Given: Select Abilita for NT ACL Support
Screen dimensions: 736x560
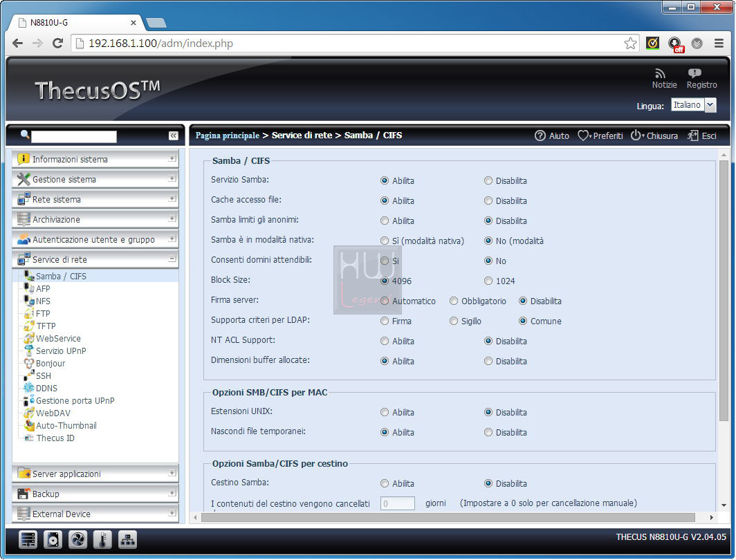Looking at the screenshot, I should coord(385,341).
